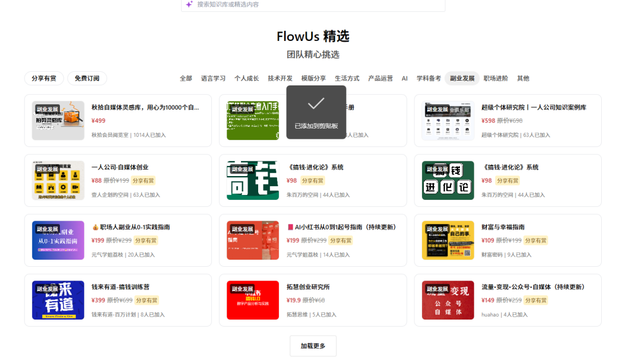Open 财富与幸福指南 yellow thumbnail
This screenshot has width=641, height=364.
448,240
